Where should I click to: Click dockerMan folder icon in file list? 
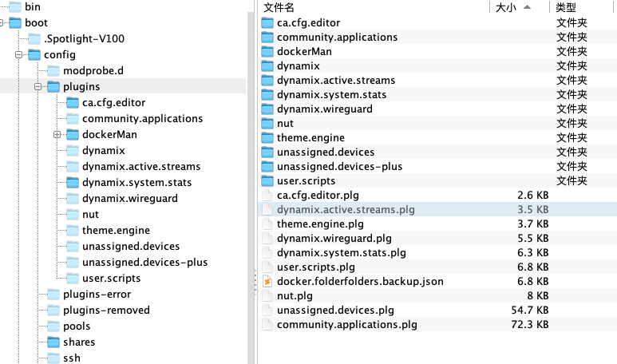point(267,52)
